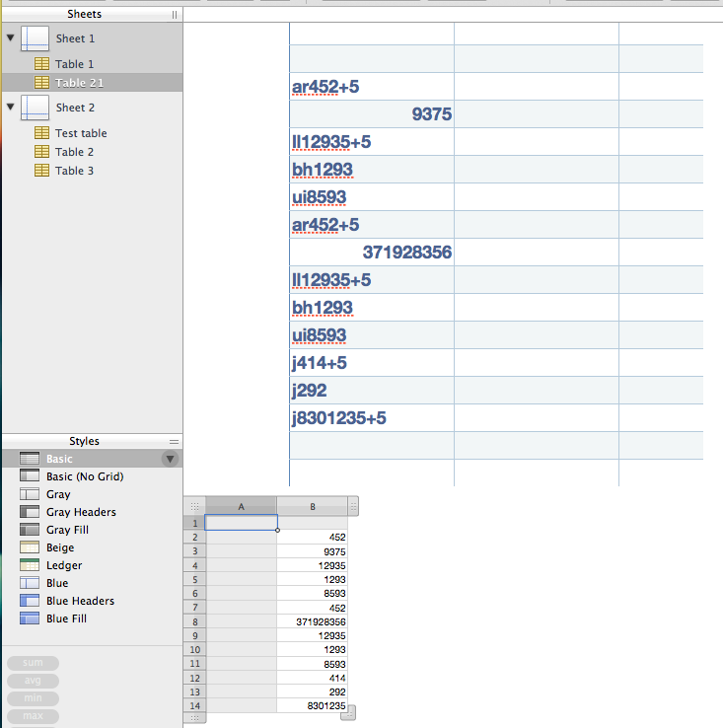The height and width of the screenshot is (728, 723).
Task: Select column A header of small table
Action: pos(241,506)
